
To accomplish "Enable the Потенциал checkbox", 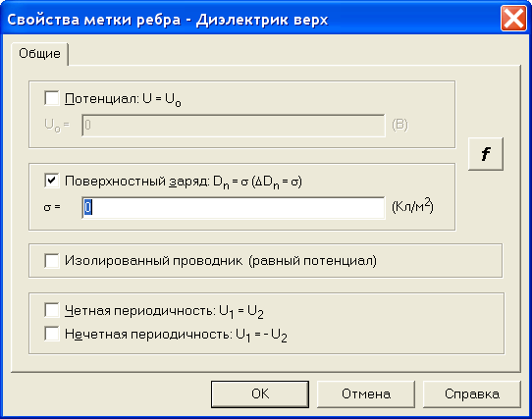I will 52,98.
